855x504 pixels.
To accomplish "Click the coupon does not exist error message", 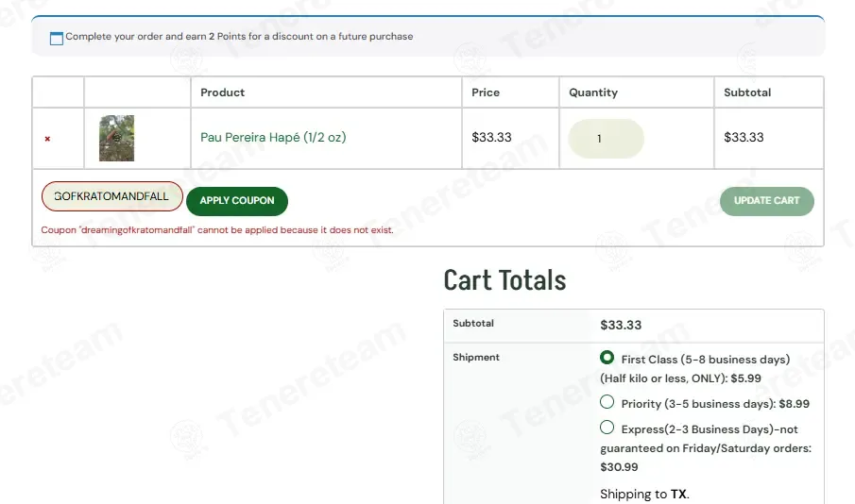I will 217,230.
